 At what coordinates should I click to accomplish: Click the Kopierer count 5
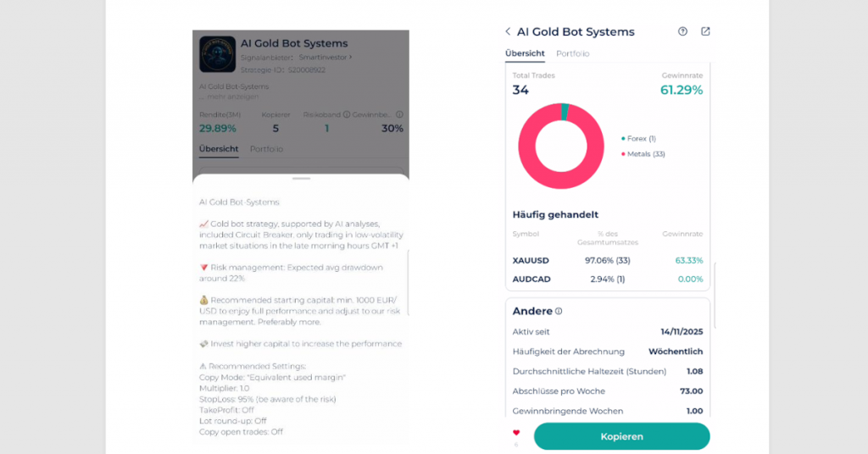point(275,128)
